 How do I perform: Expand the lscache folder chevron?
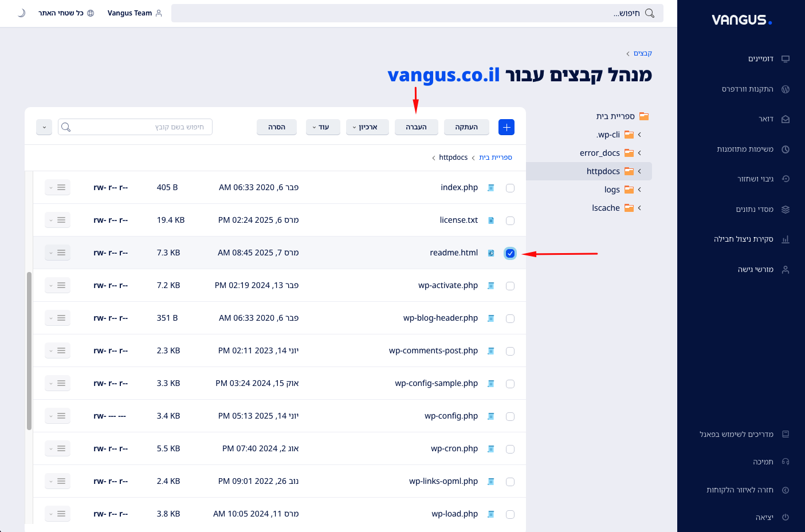tap(639, 208)
